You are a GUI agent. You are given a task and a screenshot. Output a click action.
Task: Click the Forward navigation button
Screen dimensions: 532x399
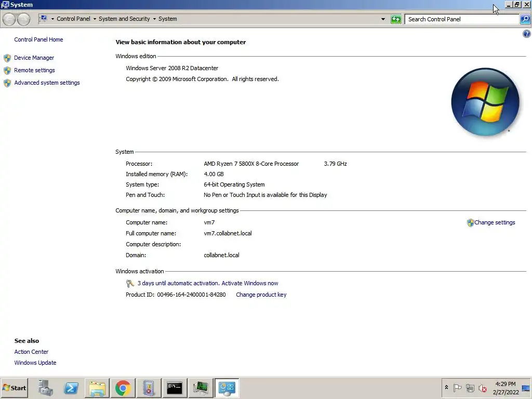coord(23,19)
